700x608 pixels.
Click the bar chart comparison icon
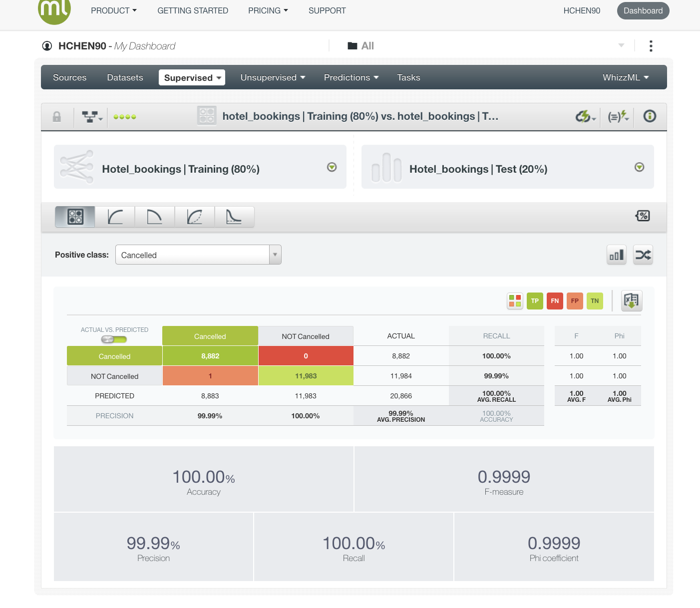617,255
